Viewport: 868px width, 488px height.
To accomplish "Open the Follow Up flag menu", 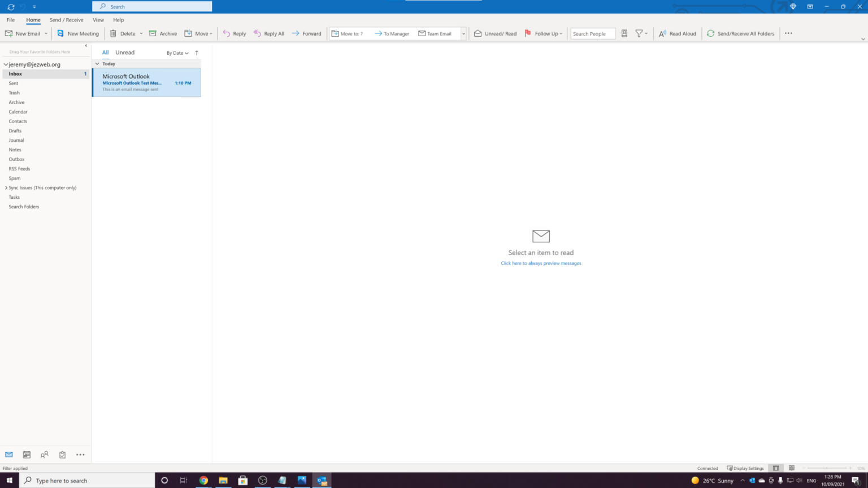I will [544, 33].
